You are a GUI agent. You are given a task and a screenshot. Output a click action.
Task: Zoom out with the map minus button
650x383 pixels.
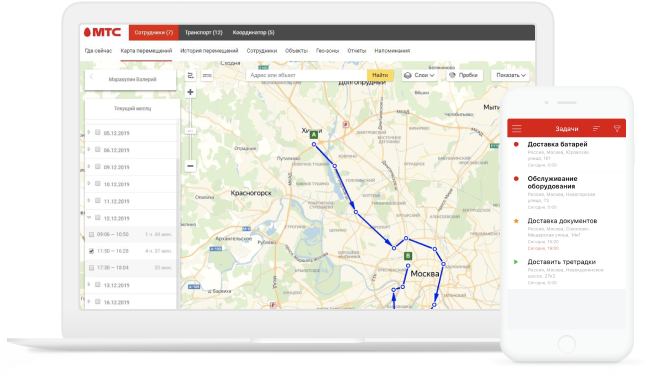190,166
